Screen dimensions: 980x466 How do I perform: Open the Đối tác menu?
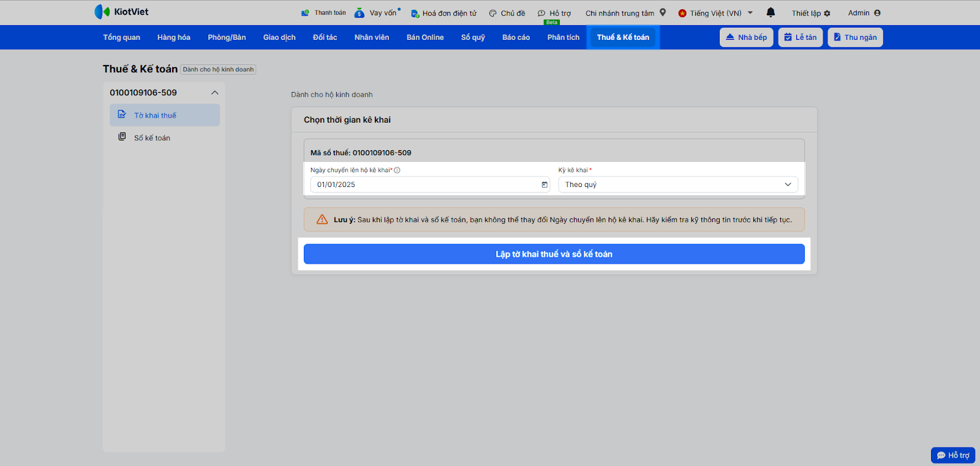(x=325, y=37)
